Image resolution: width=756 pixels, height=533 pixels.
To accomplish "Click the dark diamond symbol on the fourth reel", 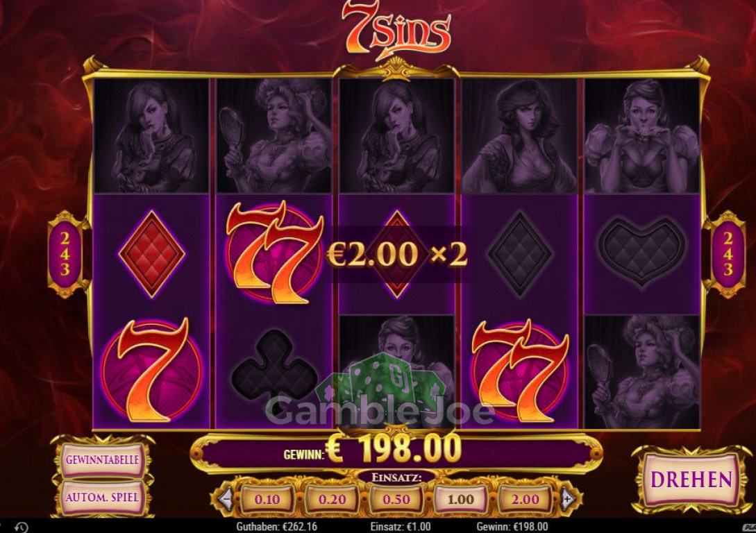I will [520, 253].
